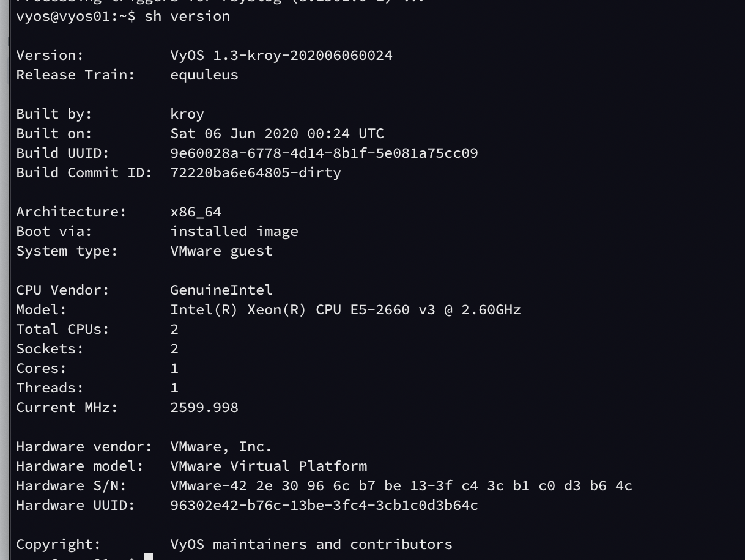Viewport: 745px width, 560px height.
Task: Click the Hardware UUID value
Action: point(324,505)
